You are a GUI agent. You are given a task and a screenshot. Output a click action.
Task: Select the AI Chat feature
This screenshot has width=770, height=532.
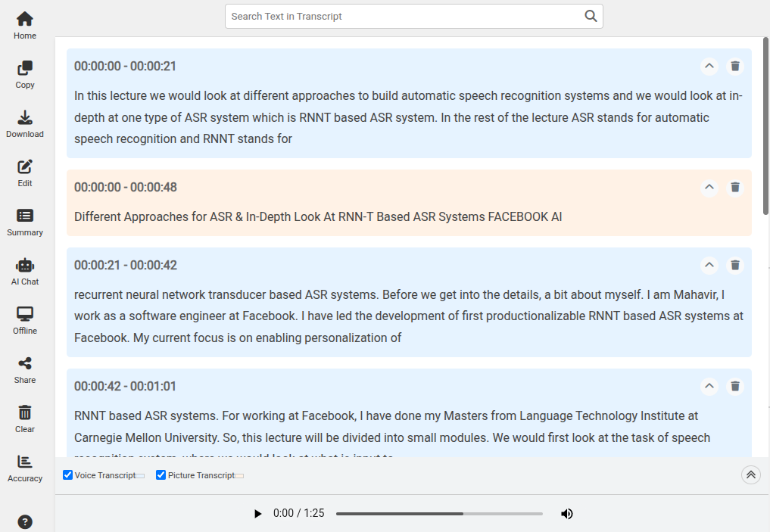point(24,271)
